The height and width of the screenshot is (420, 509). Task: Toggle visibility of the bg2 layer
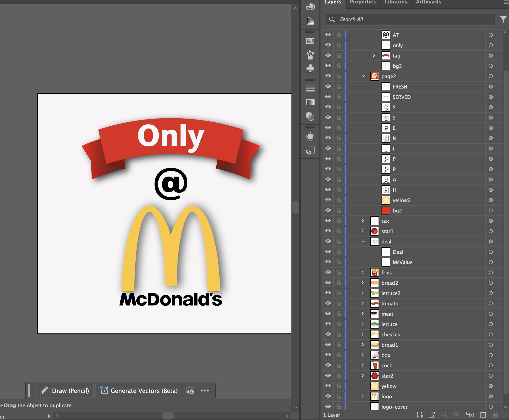(x=328, y=210)
